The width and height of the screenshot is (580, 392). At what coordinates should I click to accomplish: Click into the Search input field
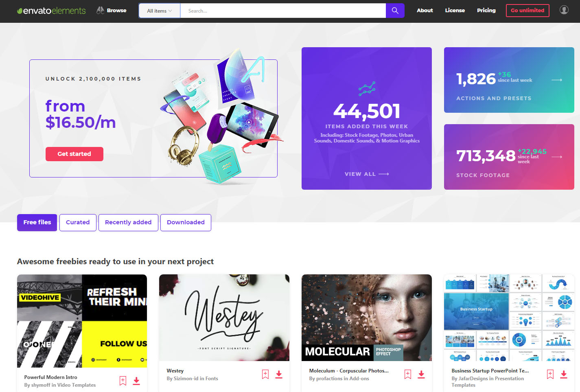[x=283, y=11]
